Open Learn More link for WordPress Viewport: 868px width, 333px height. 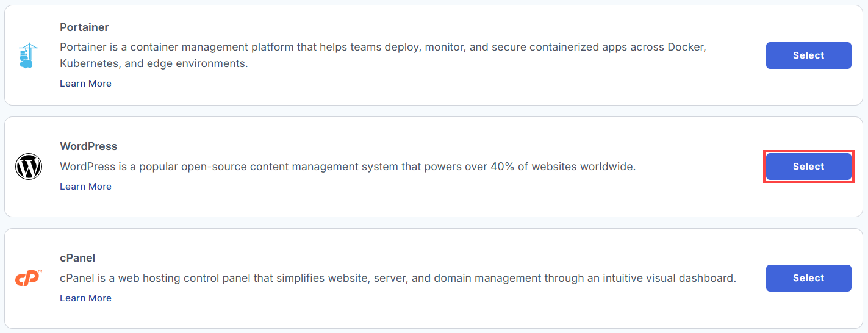tap(85, 187)
